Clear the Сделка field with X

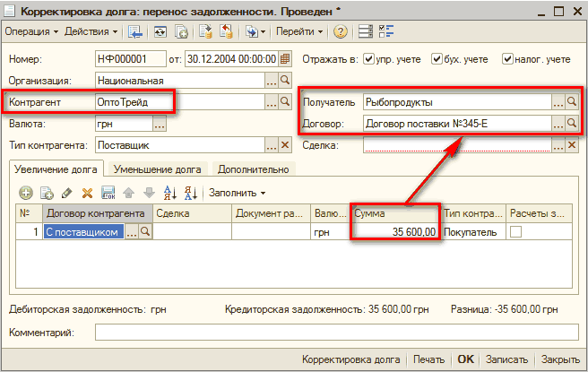(x=572, y=145)
